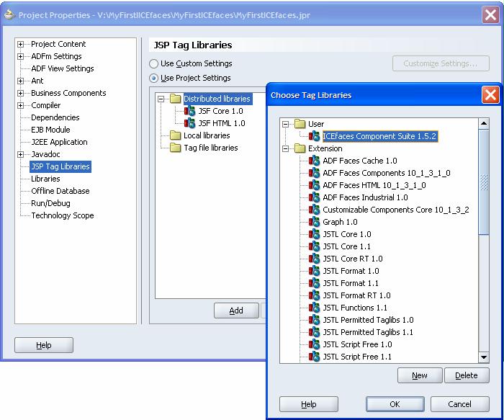Collapse the Distributed libraries node
The width and height of the screenshot is (504, 420).
[x=161, y=99]
